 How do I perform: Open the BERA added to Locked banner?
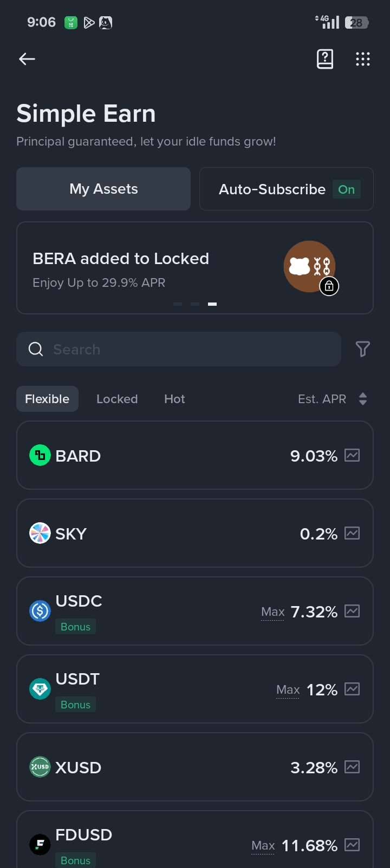[162, 268]
